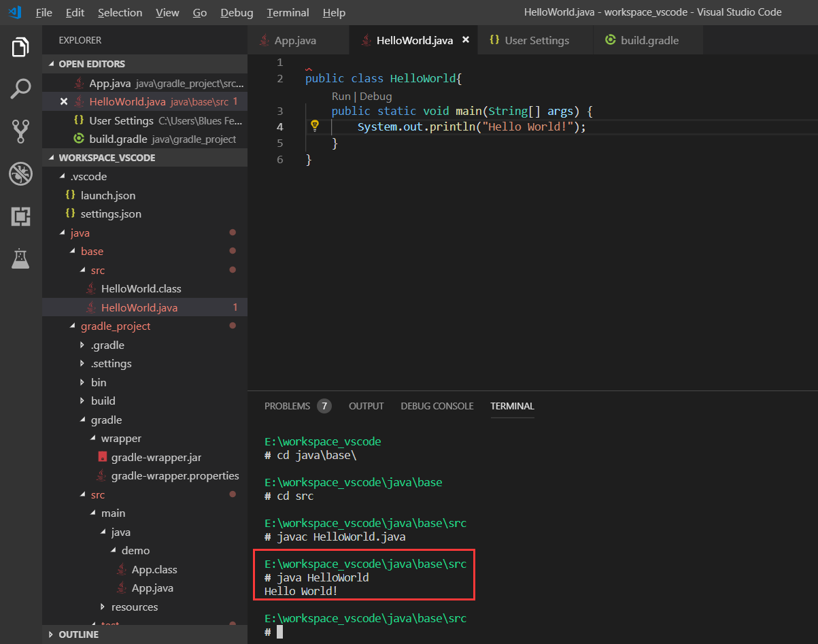Click the Visual Studio Code logo top-left
Viewport: 818px width, 644px height.
15,12
